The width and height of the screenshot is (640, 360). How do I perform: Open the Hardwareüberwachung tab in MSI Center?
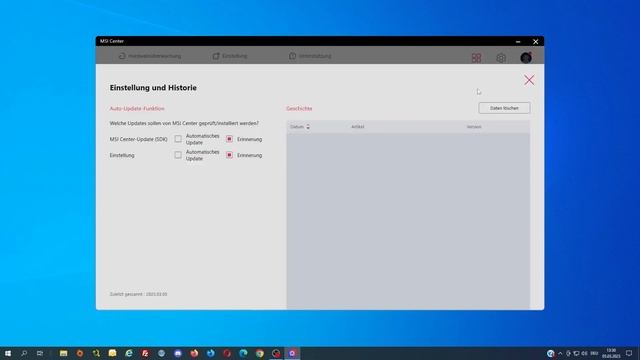150,56
